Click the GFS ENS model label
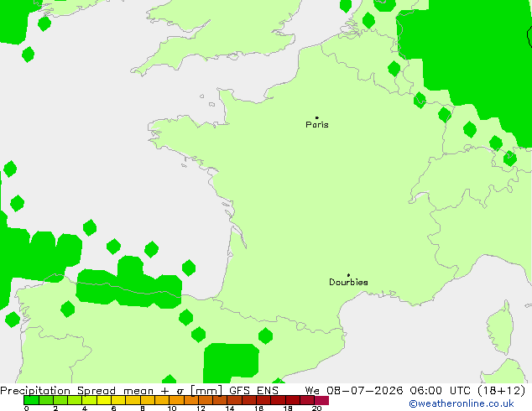This screenshot has height=411, width=532. 253,390
